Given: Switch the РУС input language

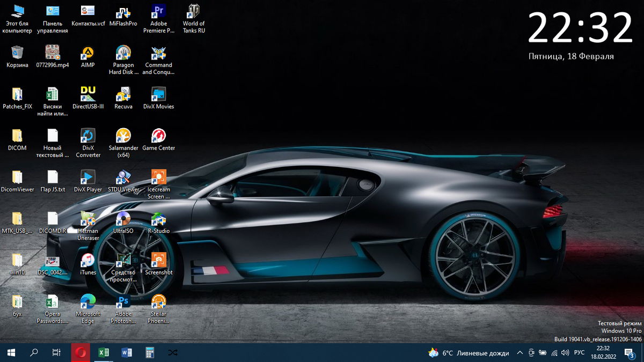Looking at the screenshot, I should coord(580,353).
